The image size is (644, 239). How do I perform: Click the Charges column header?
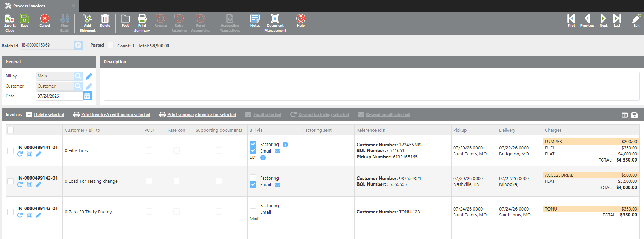tap(553, 130)
